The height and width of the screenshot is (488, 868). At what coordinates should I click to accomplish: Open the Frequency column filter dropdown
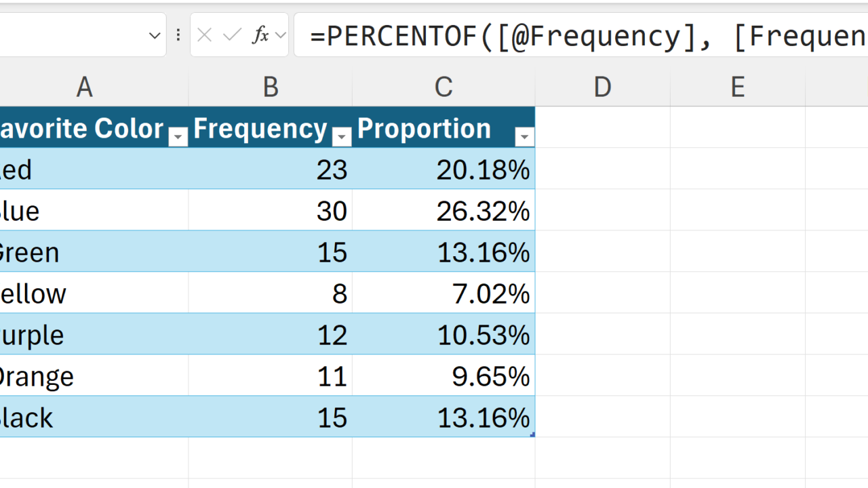[342, 137]
